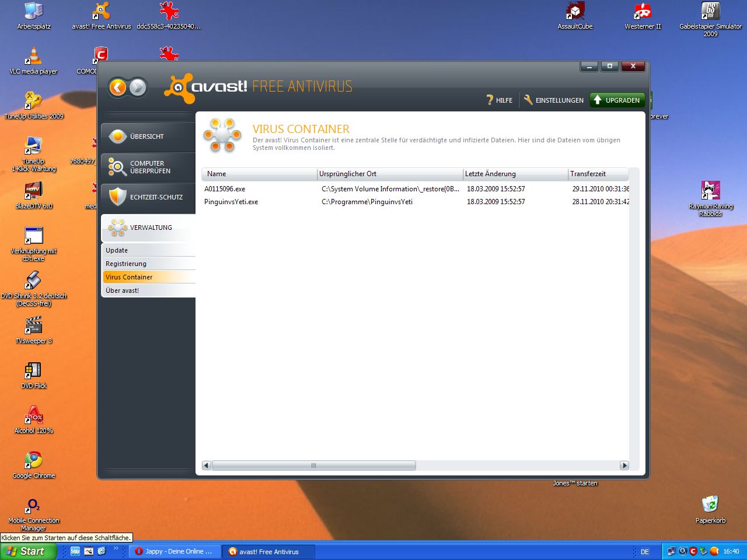Click the horizontal scrollbar thumb
The image size is (747, 560).
pos(314,466)
